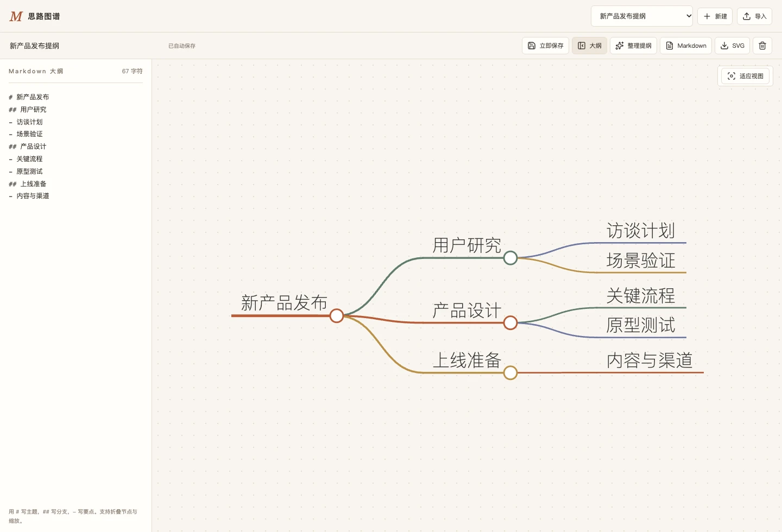Select the 关键流程 leaf node
Viewport: 782px width, 532px height.
(x=641, y=296)
